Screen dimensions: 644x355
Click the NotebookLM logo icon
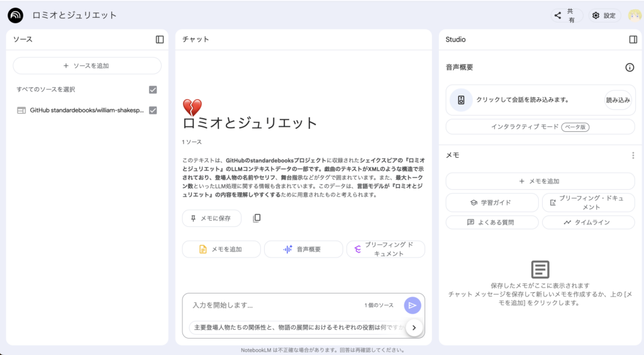[x=16, y=16]
